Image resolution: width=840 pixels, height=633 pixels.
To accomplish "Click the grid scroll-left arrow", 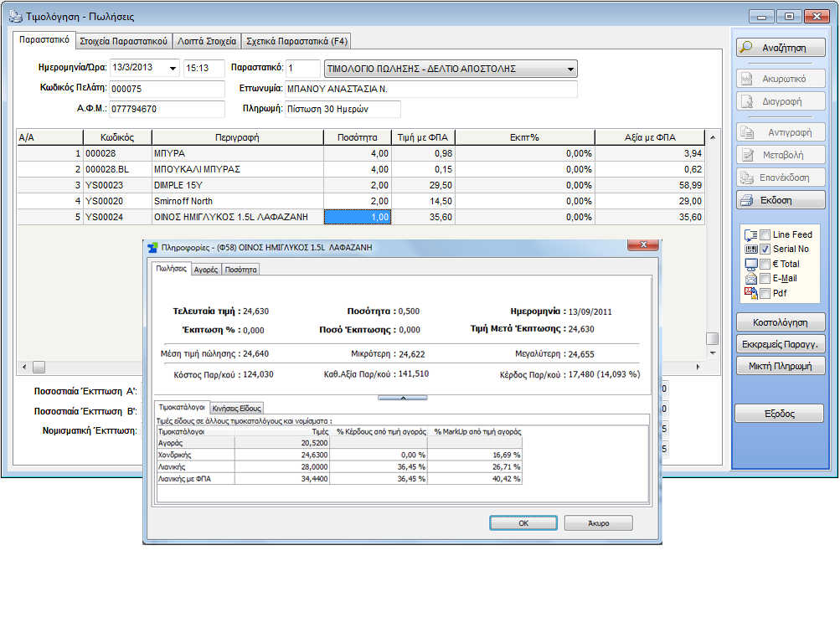I will point(24,368).
